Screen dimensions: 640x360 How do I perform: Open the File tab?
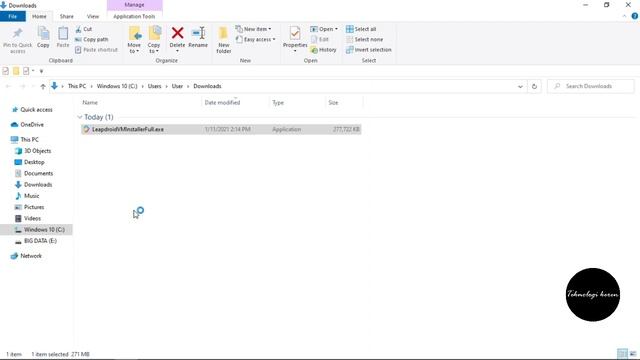pos(13,16)
